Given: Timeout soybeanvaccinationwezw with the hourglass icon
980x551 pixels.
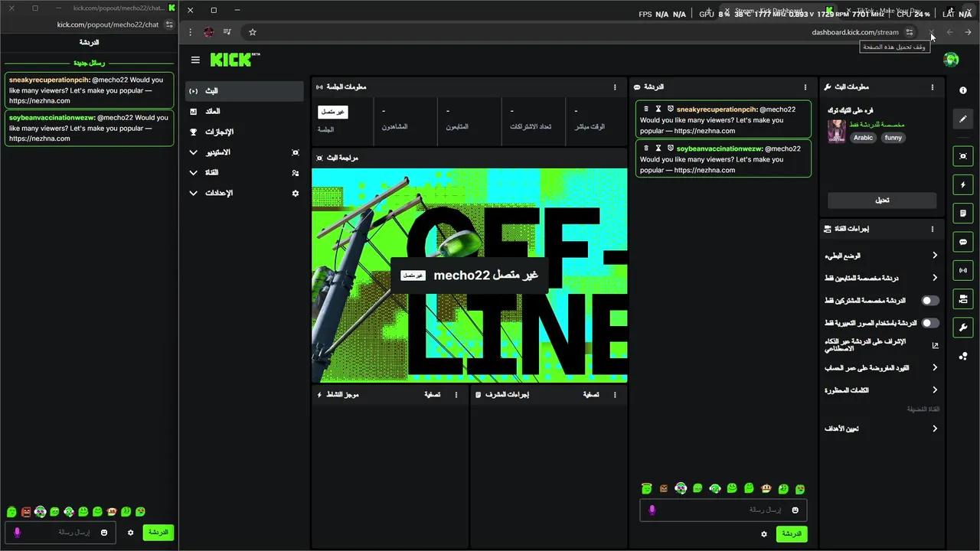Looking at the screenshot, I should coord(658,148).
